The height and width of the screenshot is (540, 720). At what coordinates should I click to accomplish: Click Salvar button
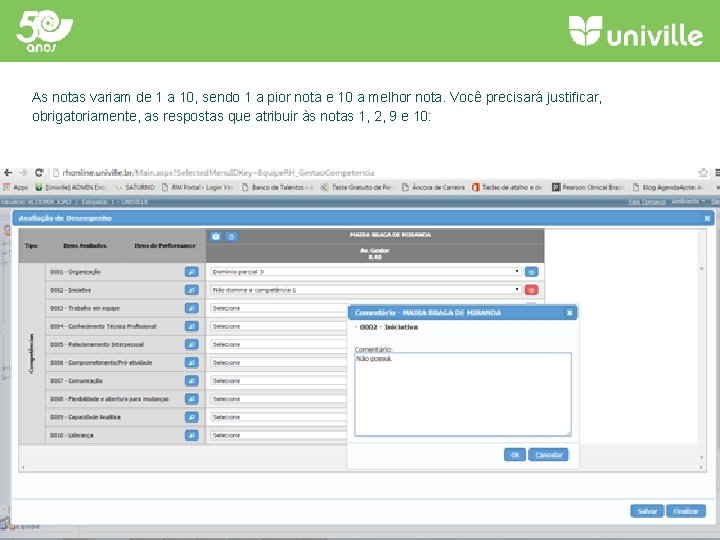tap(647, 511)
